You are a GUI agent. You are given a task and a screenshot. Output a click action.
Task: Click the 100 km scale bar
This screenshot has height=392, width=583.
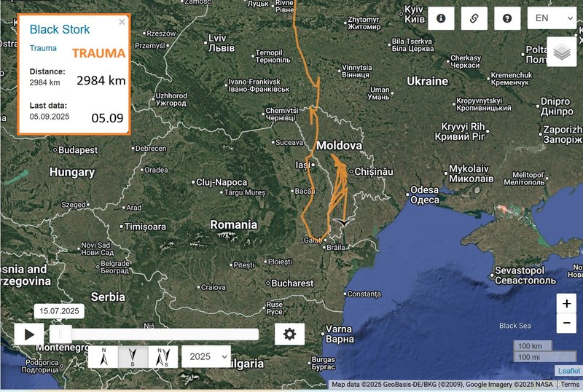533,346
